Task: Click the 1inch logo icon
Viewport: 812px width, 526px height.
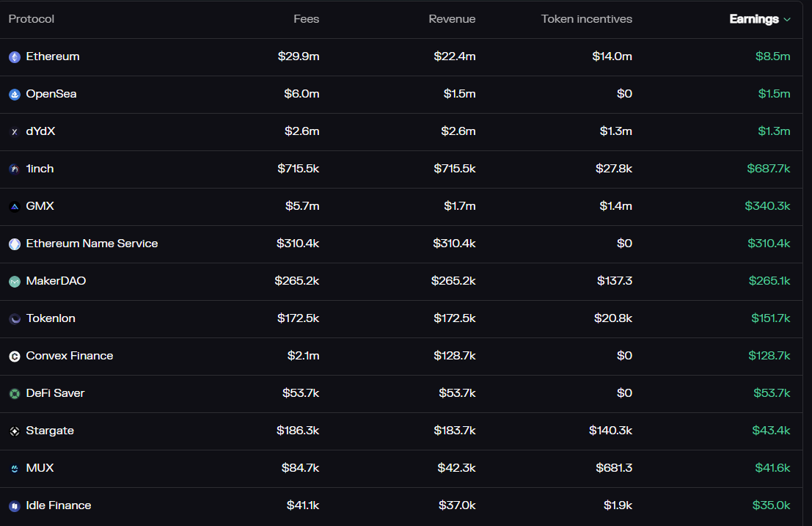Action: 15,169
